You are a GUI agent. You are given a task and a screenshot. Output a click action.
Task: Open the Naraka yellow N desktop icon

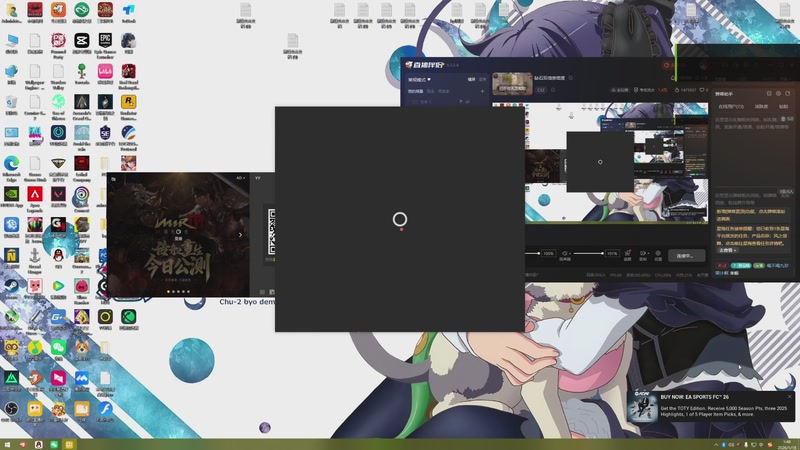(x=11, y=255)
